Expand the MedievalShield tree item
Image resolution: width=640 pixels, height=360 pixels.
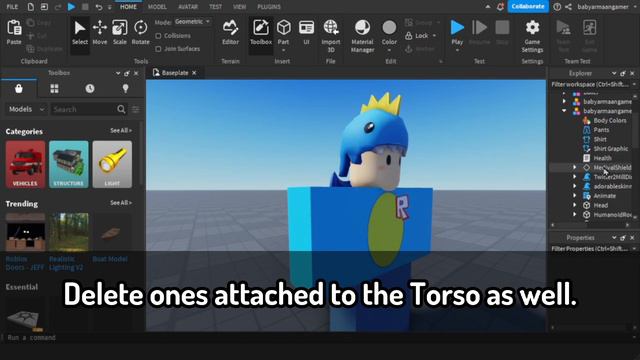pos(575,167)
